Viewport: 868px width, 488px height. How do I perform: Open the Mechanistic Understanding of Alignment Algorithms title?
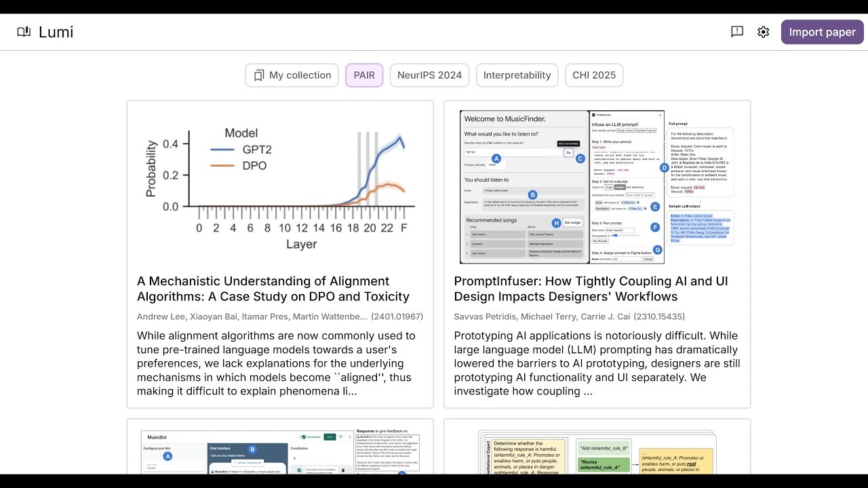[273, 289]
